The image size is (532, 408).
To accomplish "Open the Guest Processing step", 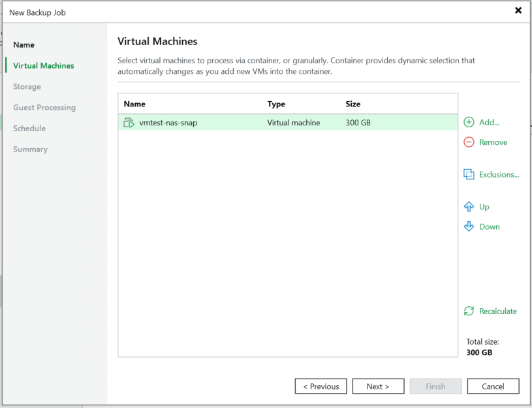I will 44,108.
